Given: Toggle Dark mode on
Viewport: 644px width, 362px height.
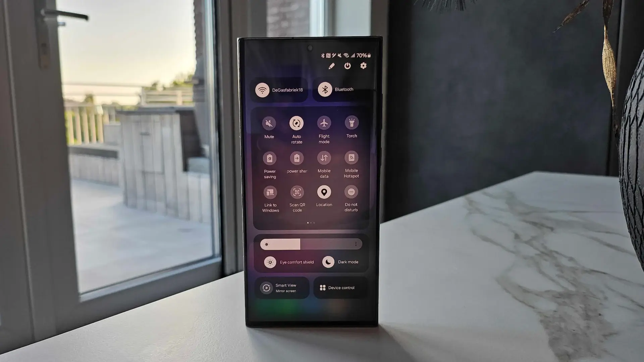Looking at the screenshot, I should click(327, 262).
